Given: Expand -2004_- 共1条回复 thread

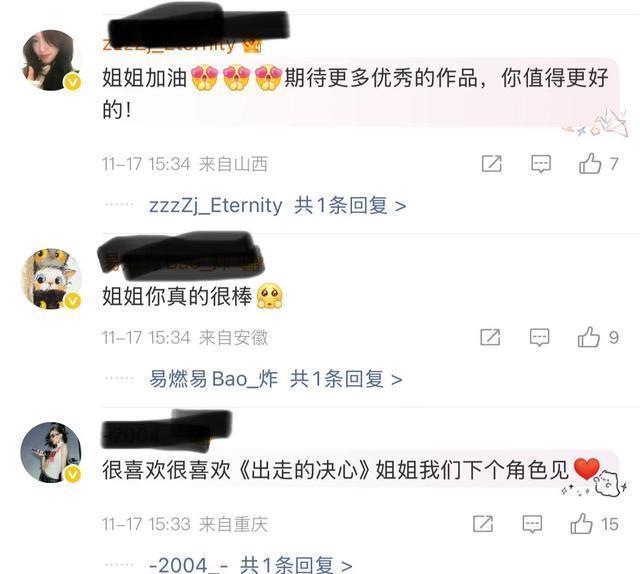Looking at the screenshot, I should click(296, 565).
